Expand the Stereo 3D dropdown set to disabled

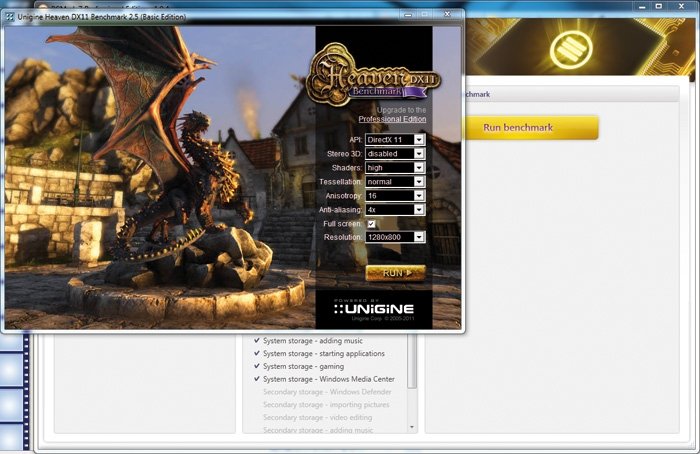point(395,154)
